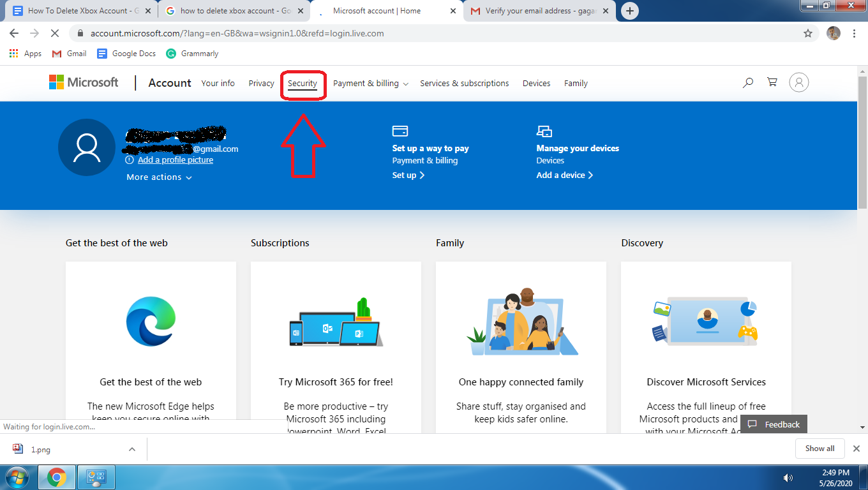Bookmark this page with the star icon

coord(808,33)
